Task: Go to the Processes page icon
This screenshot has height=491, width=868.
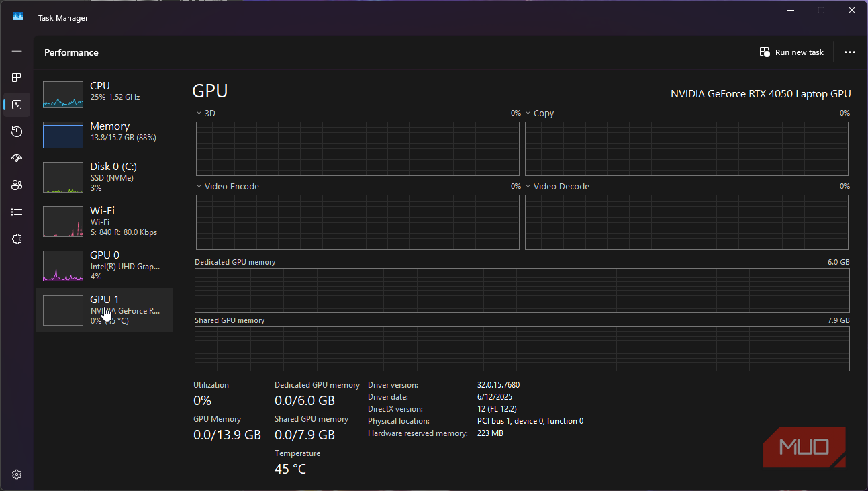Action: [x=17, y=78]
